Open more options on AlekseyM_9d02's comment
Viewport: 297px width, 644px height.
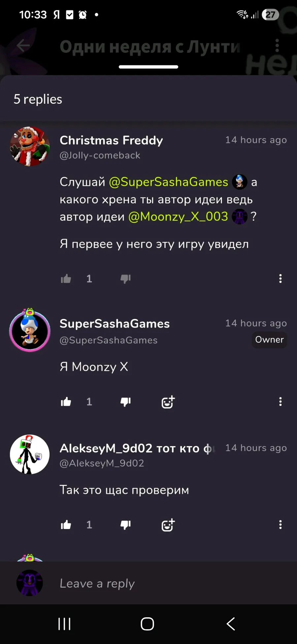(x=280, y=524)
